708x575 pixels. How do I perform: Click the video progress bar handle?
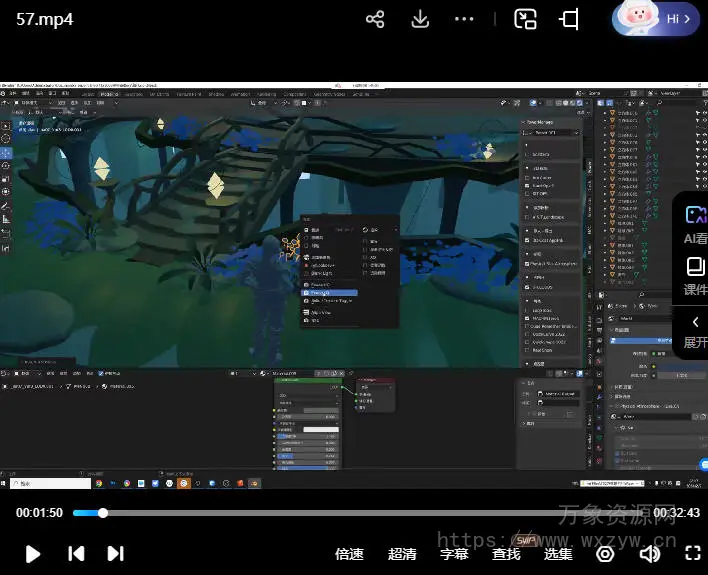pos(102,513)
